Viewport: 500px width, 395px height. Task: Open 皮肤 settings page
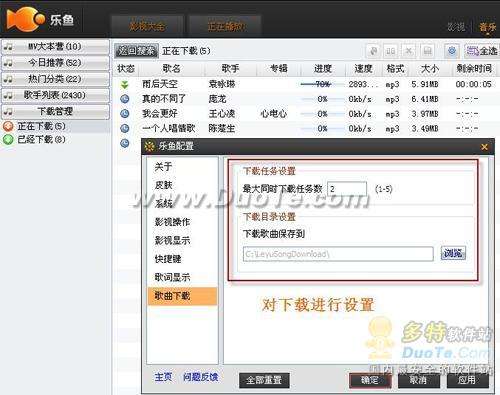tap(163, 185)
